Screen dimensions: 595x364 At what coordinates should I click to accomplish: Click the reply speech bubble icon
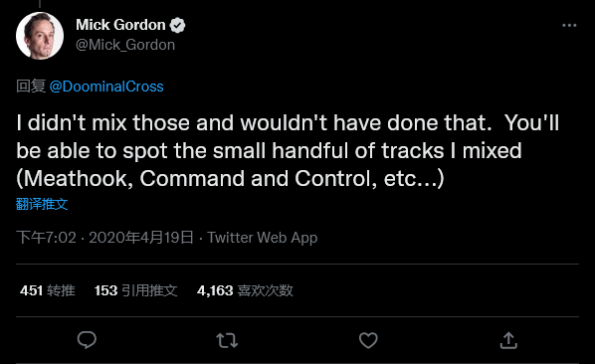[x=87, y=340]
